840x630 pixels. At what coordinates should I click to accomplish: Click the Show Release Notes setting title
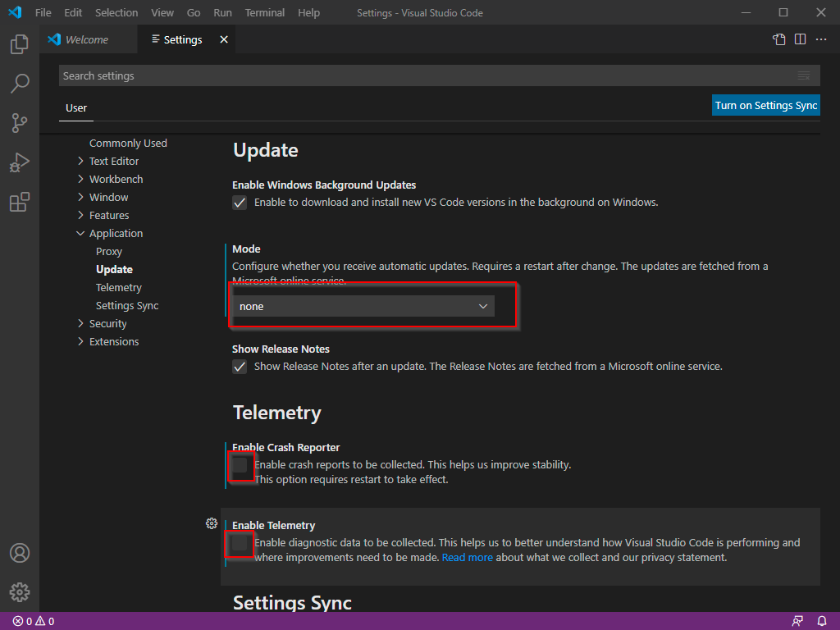coord(281,349)
